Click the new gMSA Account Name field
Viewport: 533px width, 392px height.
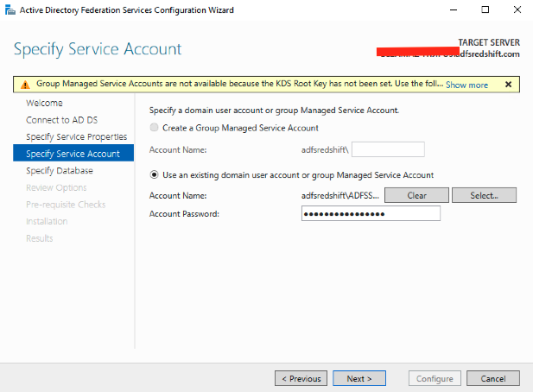pos(388,149)
